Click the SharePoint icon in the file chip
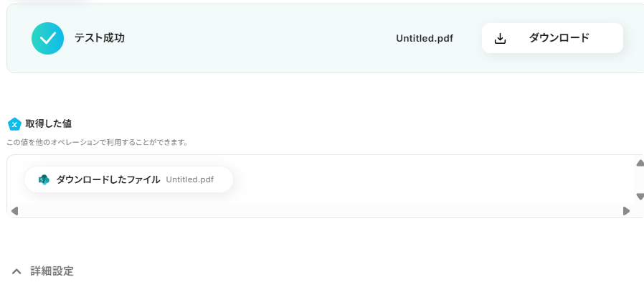 [x=44, y=179]
